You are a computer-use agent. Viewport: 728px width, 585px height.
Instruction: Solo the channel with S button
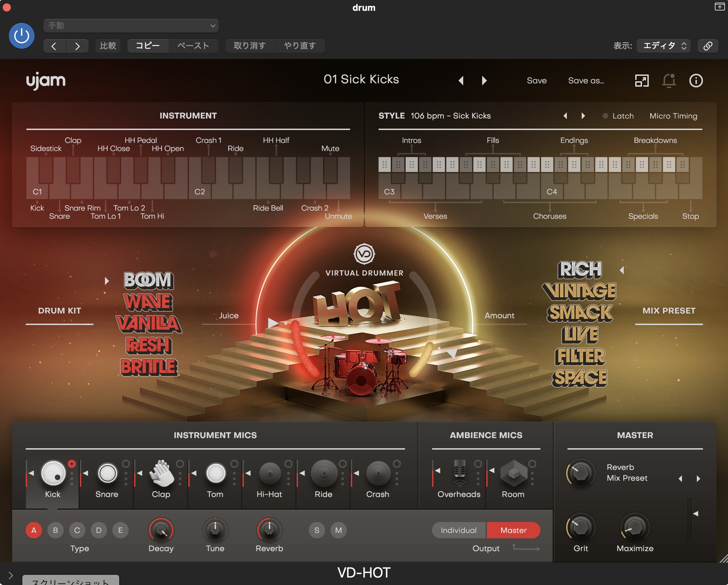pyautogui.click(x=317, y=530)
